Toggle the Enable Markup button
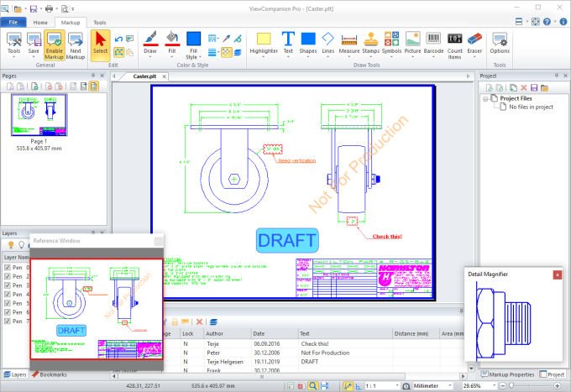571x392 pixels. click(x=55, y=44)
